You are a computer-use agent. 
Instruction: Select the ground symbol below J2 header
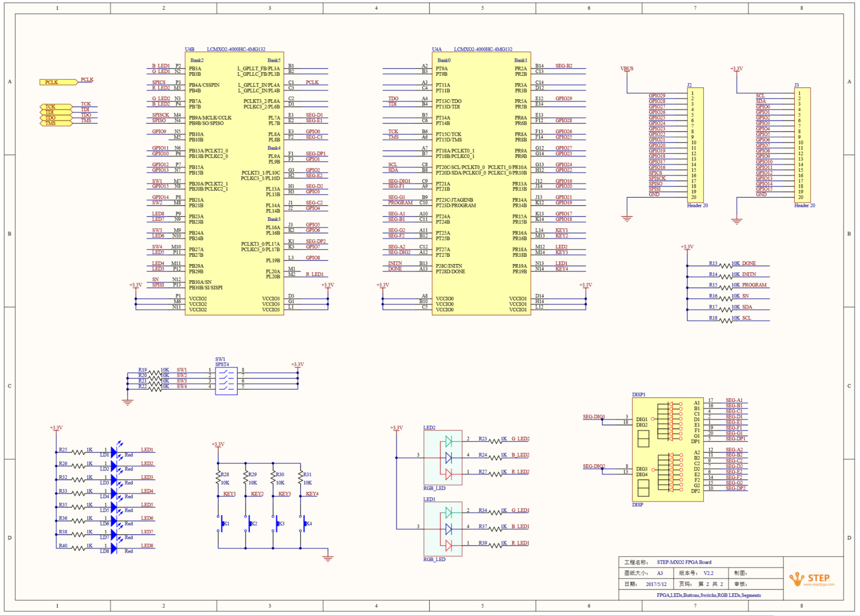pos(627,218)
